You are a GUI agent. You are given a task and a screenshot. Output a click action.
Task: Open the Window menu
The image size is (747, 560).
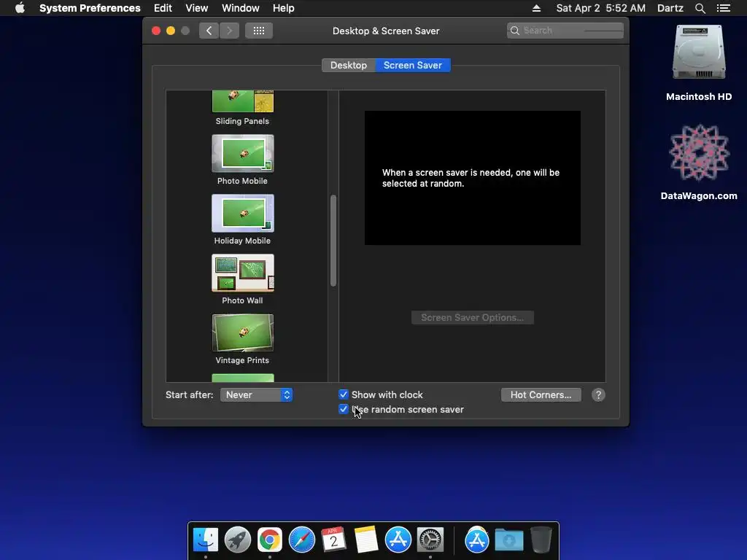(x=241, y=8)
